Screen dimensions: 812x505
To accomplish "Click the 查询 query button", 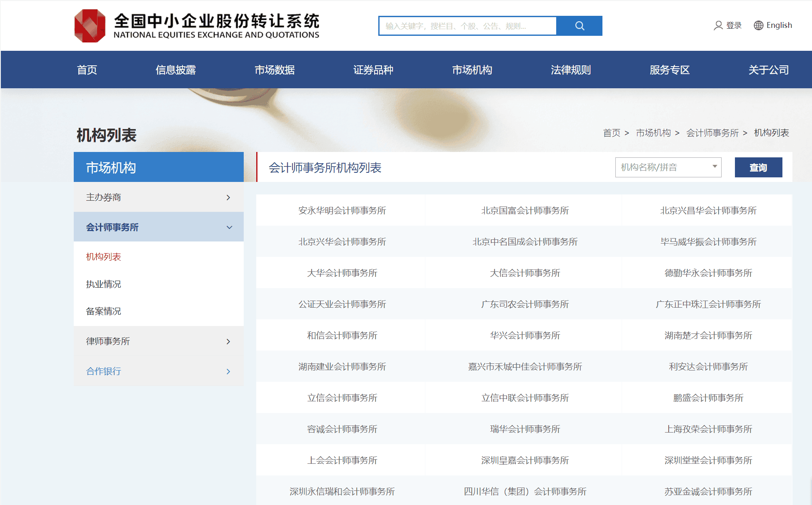I will coord(758,167).
